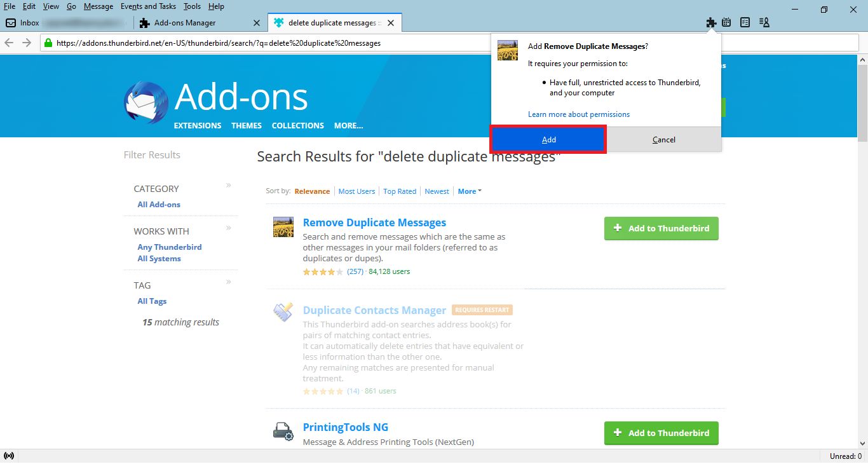Click the page vertical scrollbar
Viewport: 868px width, 464px height.
click(x=862, y=250)
